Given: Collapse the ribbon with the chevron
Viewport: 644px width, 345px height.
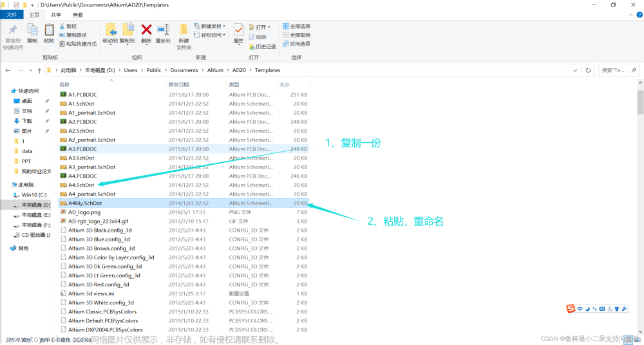Looking at the screenshot, I should pos(632,15).
